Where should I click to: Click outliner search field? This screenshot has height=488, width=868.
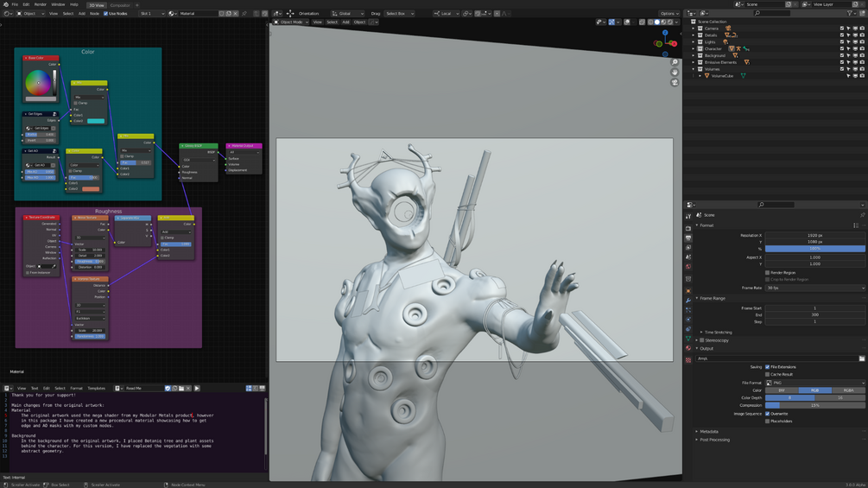pyautogui.click(x=772, y=13)
